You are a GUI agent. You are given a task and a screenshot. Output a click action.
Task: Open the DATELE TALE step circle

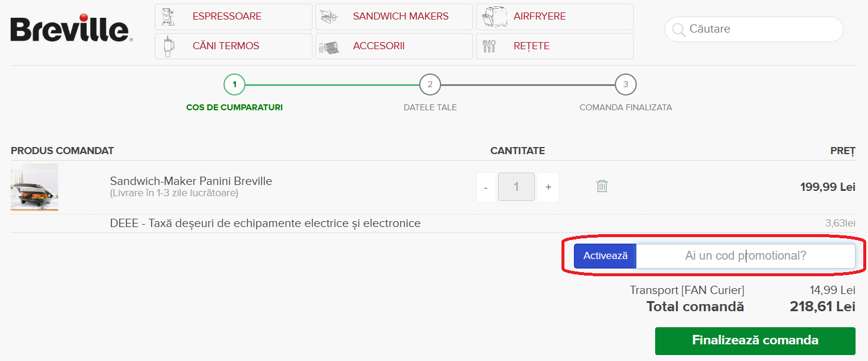point(430,84)
